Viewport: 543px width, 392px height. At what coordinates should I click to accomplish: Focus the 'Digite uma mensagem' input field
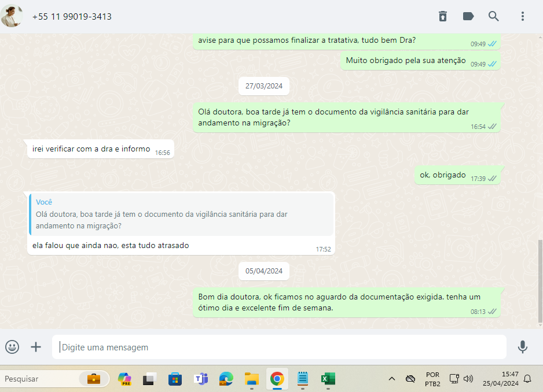[278, 347]
